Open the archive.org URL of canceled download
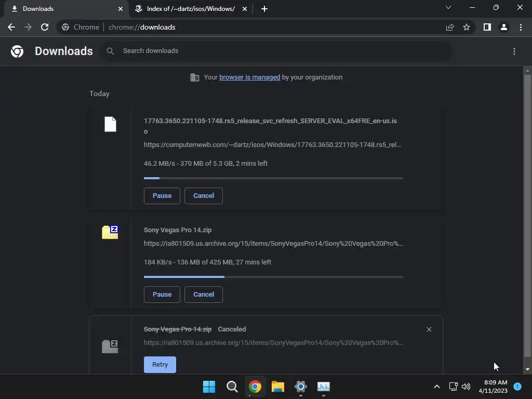 pos(273,343)
